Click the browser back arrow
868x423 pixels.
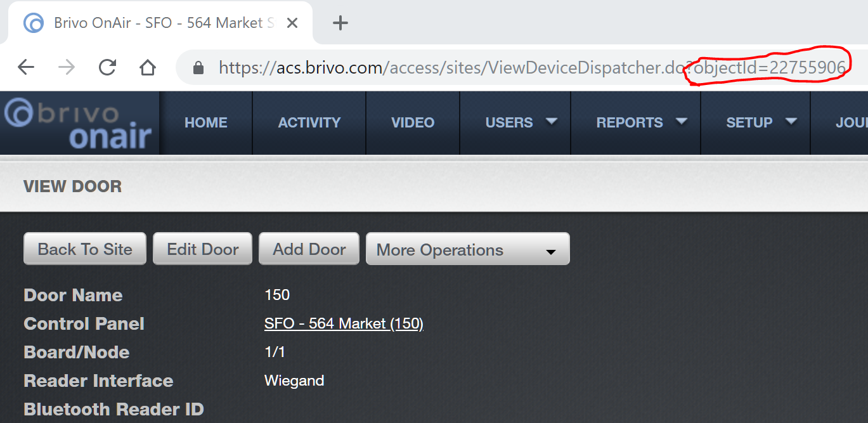pos(26,67)
